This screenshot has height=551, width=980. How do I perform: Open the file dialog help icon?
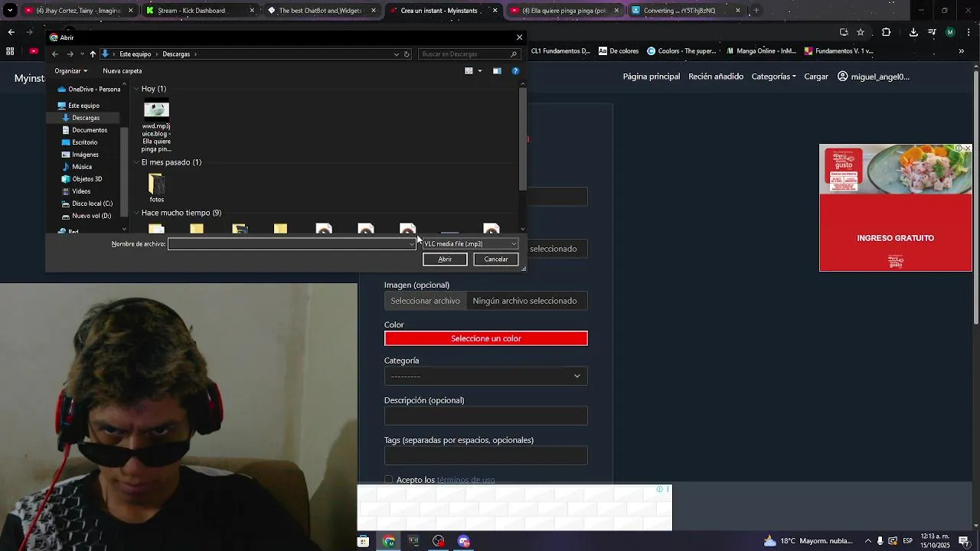coord(515,71)
